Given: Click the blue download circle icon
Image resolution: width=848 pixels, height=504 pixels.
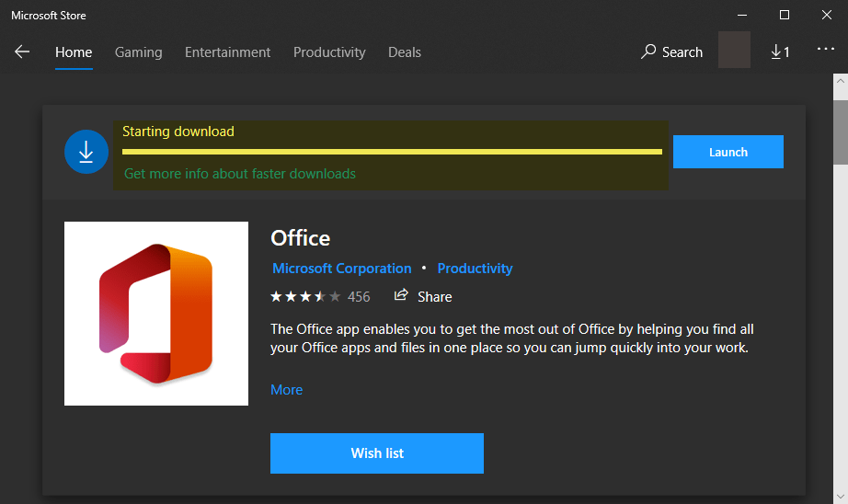Looking at the screenshot, I should point(86,152).
